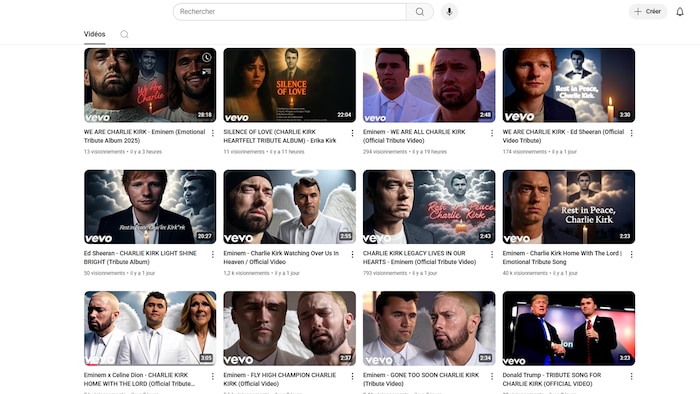Click '1,2 k visionnements • il y a 1 jour' text
The height and width of the screenshot is (394, 700).
[262, 273]
